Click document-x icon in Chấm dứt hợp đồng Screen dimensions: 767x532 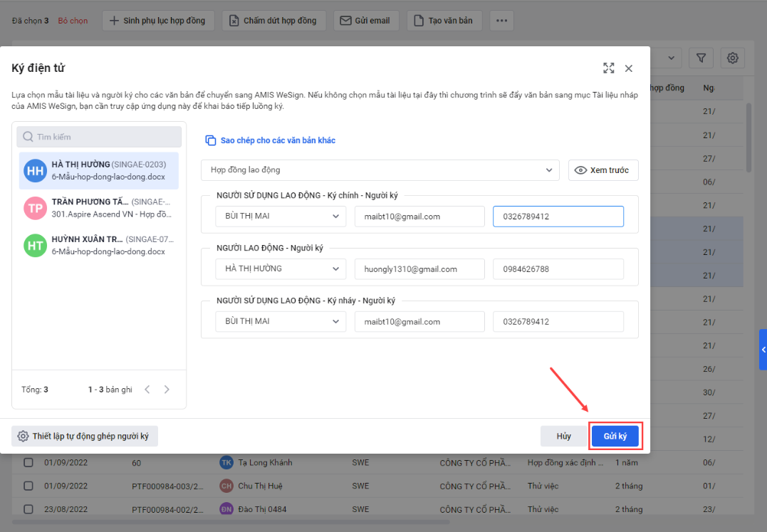[234, 21]
